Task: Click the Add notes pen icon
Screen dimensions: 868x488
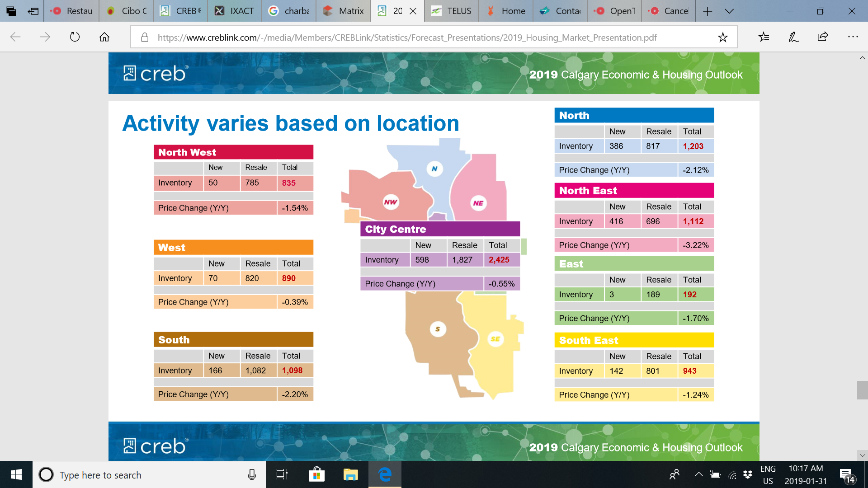Action: [793, 37]
